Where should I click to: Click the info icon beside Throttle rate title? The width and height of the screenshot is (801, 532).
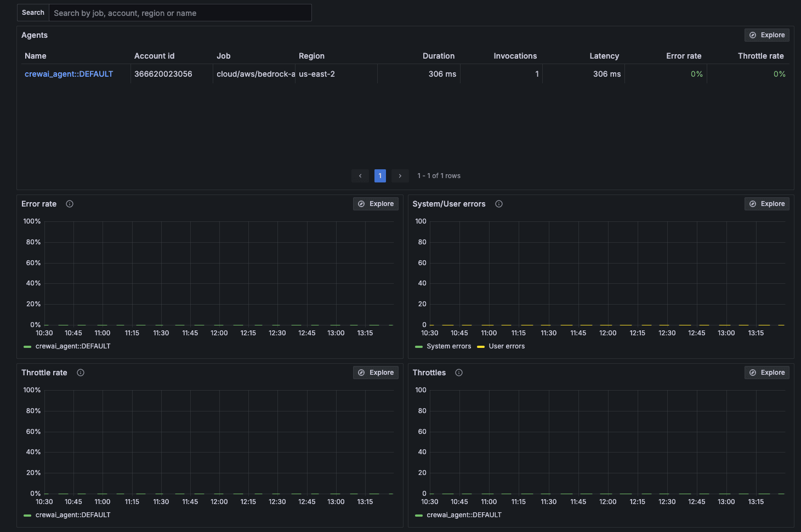(x=80, y=372)
